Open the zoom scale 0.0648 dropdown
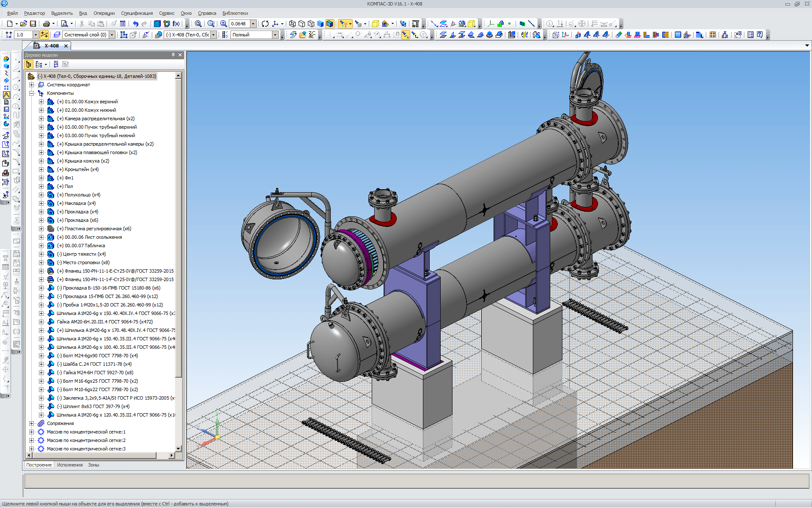The image size is (812, 508). (x=253, y=24)
